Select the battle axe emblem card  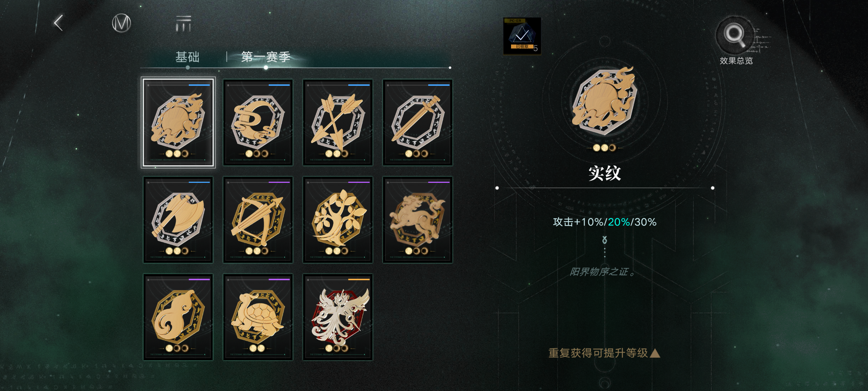pyautogui.click(x=178, y=220)
